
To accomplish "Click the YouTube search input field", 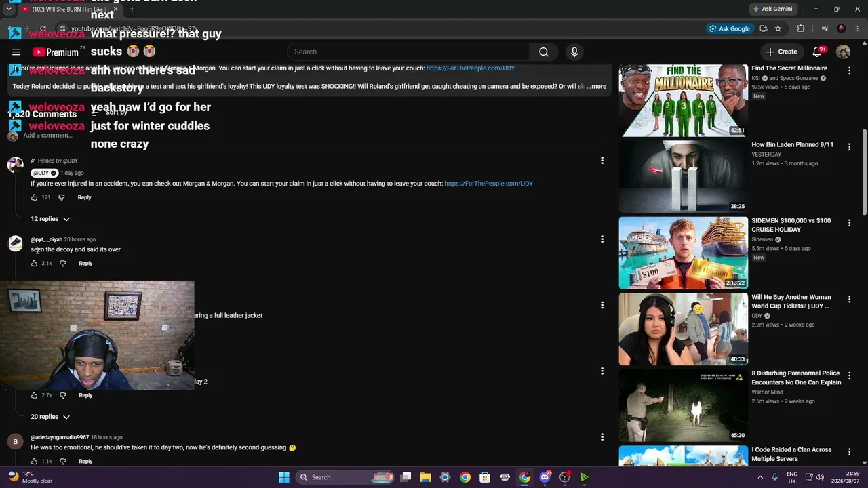I will [408, 52].
